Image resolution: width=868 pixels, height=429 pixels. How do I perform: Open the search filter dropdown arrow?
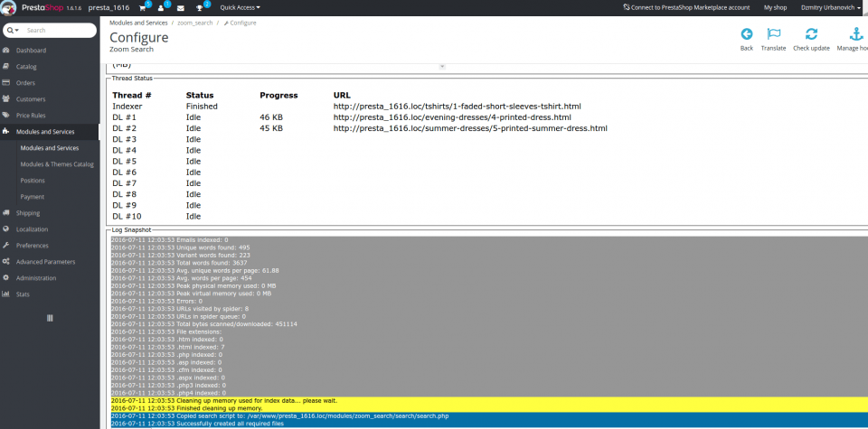click(14, 31)
